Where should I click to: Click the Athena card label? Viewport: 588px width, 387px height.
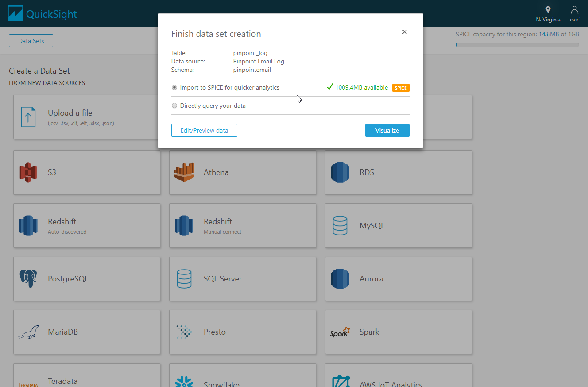coord(216,172)
